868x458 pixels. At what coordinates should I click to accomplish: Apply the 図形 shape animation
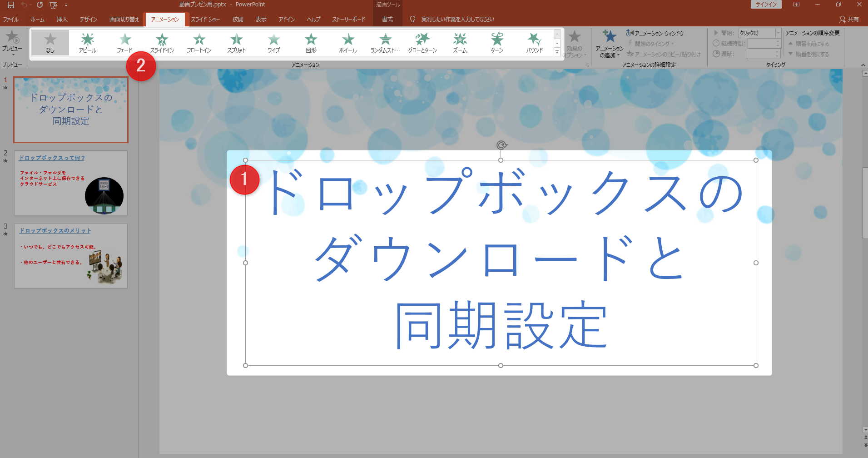[x=311, y=43]
